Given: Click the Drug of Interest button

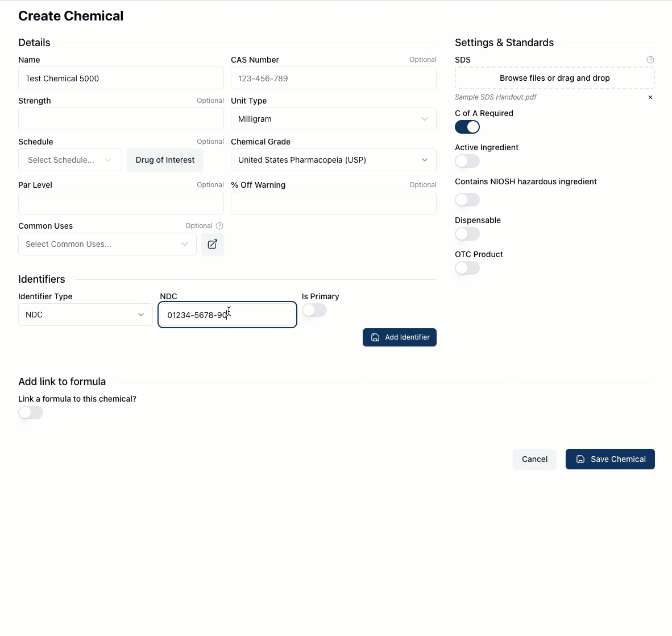Looking at the screenshot, I should click(x=165, y=160).
